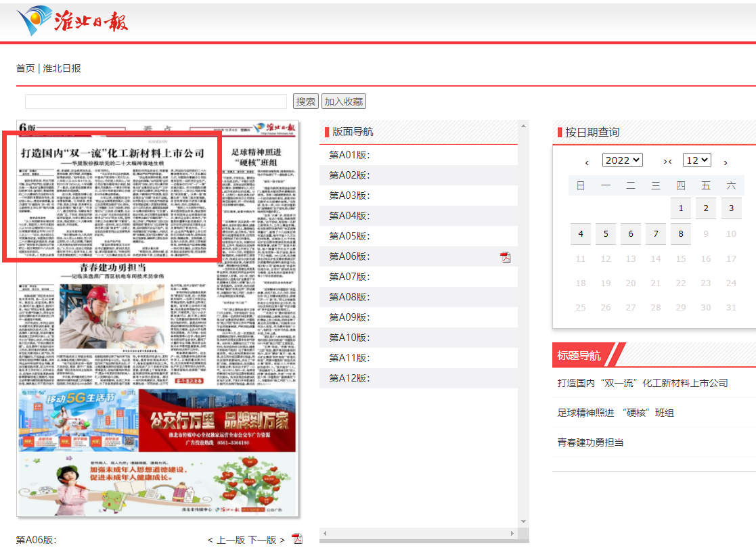This screenshot has height=550, width=756.
Task: Go to next month in calendar
Action: click(726, 162)
